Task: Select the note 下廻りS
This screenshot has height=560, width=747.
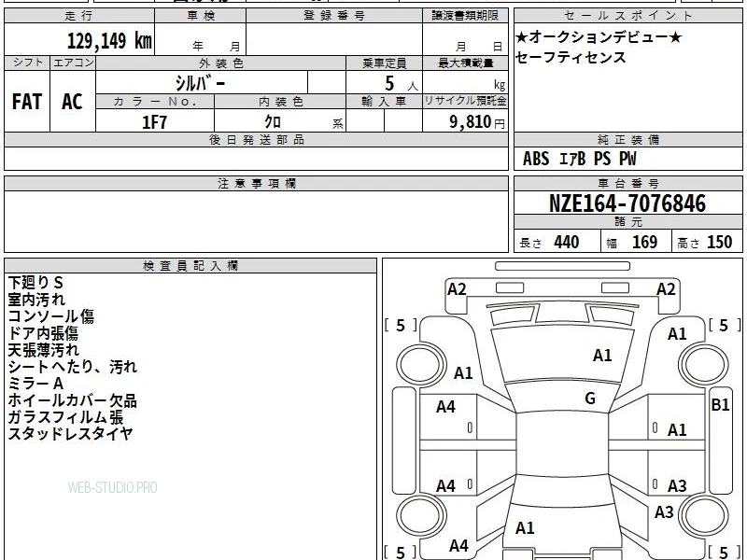Action: [35, 283]
